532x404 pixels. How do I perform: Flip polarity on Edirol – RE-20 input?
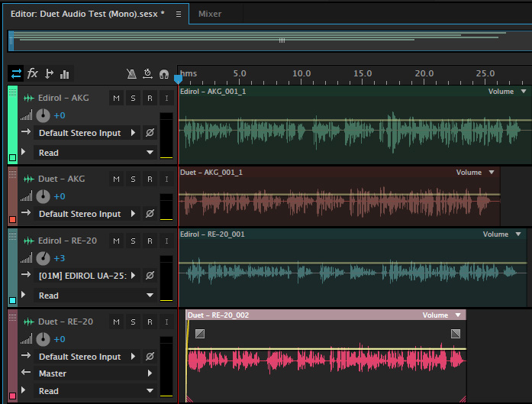pyautogui.click(x=150, y=275)
